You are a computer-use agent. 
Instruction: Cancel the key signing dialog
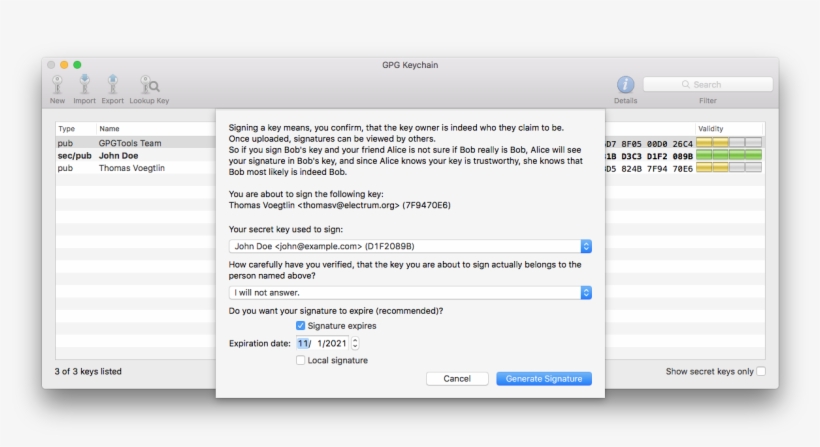(457, 379)
